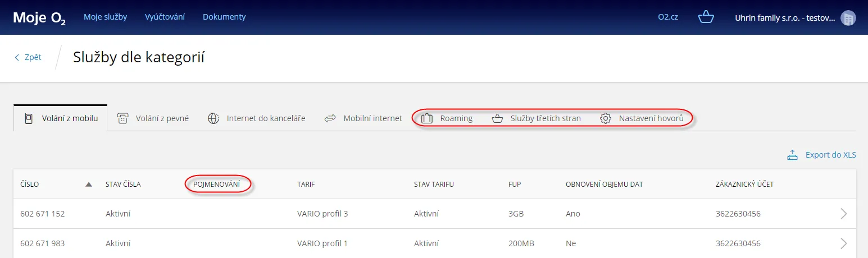Open the shopping basket icon

(706, 17)
